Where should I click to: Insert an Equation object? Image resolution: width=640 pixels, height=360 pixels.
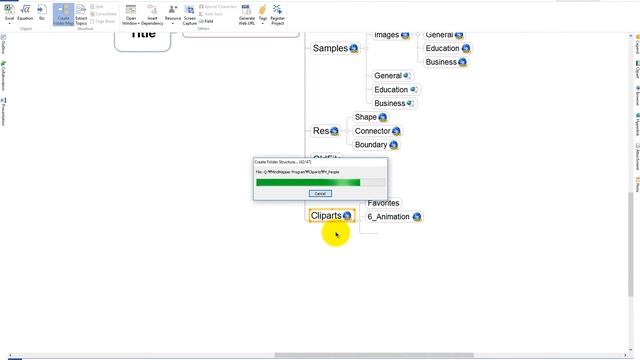click(x=25, y=13)
